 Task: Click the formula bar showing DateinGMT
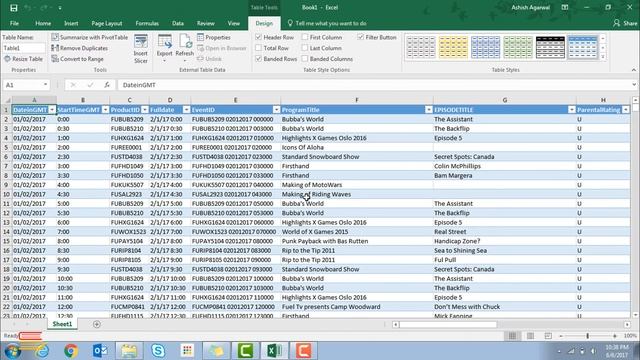tap(376, 85)
